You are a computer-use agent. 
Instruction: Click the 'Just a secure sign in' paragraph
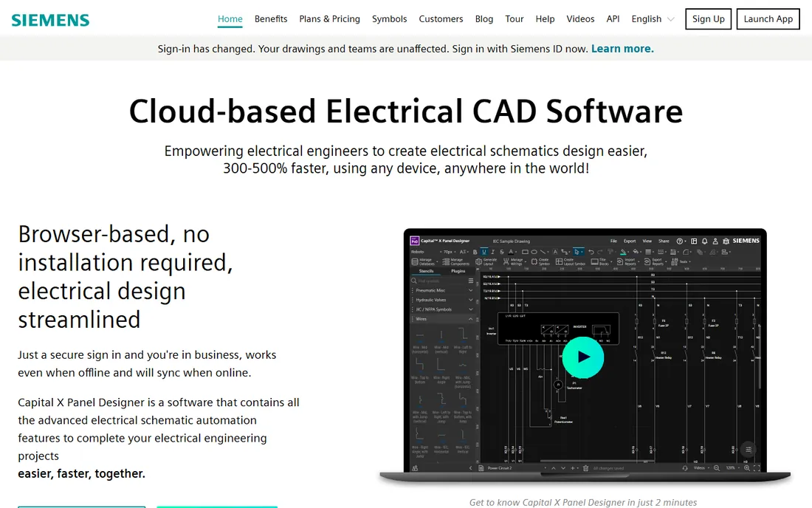(147, 363)
